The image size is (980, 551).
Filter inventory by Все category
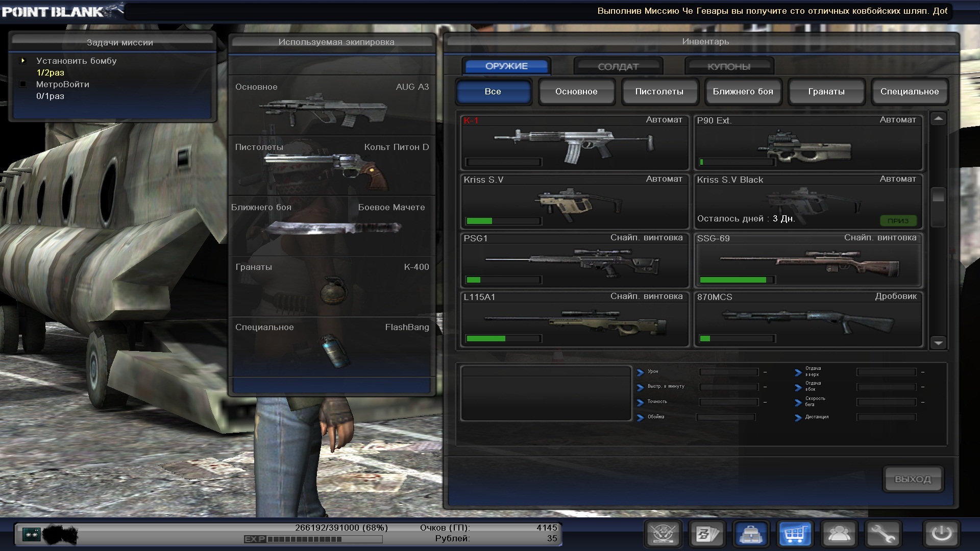point(493,92)
